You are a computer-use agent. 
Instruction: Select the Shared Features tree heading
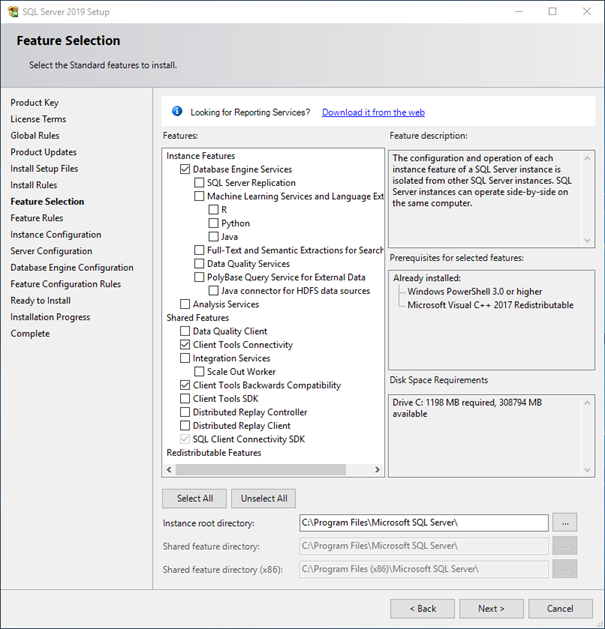coord(198,318)
